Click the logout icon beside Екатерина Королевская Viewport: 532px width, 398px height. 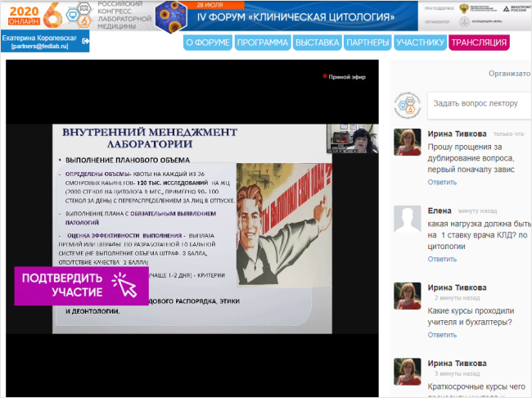click(x=86, y=39)
